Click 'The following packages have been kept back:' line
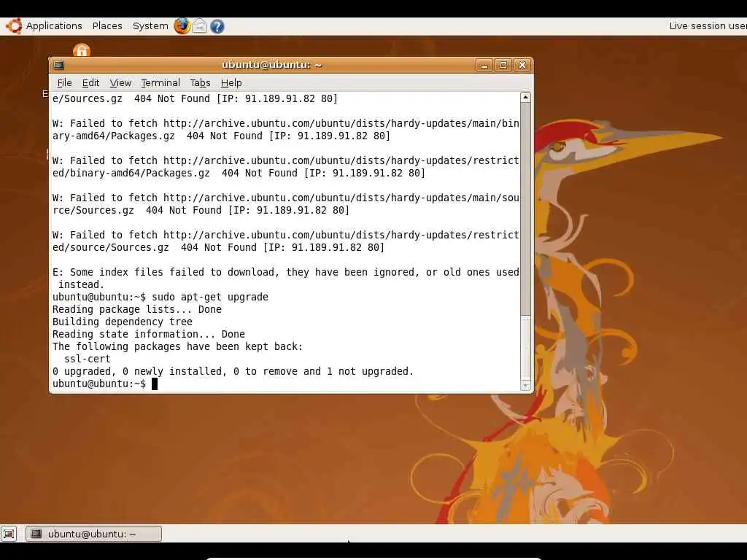 pos(178,346)
